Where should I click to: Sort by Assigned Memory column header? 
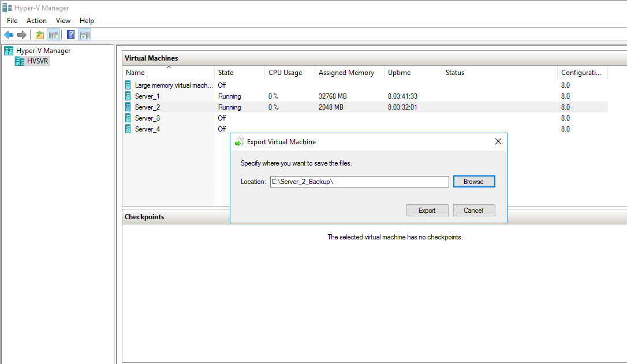pos(349,73)
